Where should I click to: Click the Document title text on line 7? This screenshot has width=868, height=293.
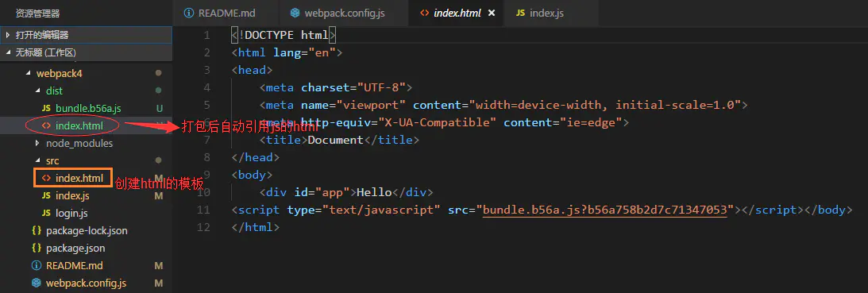coord(335,140)
